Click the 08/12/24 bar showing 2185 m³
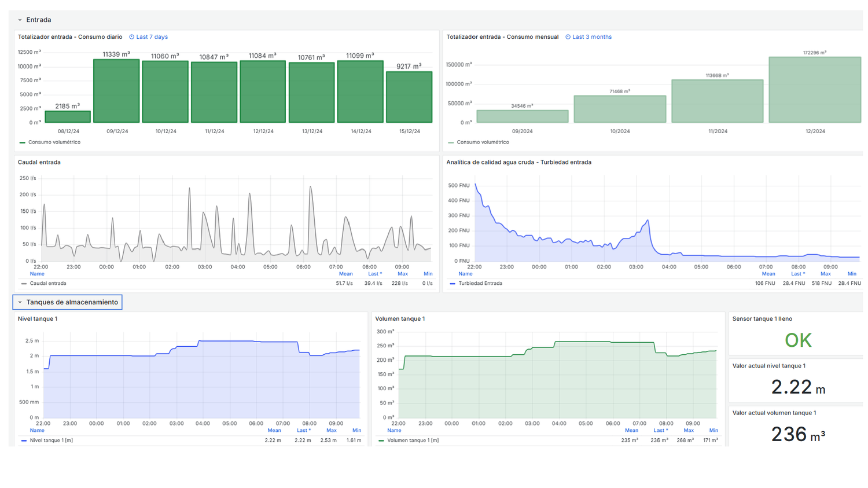Image resolution: width=868 pixels, height=488 pixels. (68, 117)
